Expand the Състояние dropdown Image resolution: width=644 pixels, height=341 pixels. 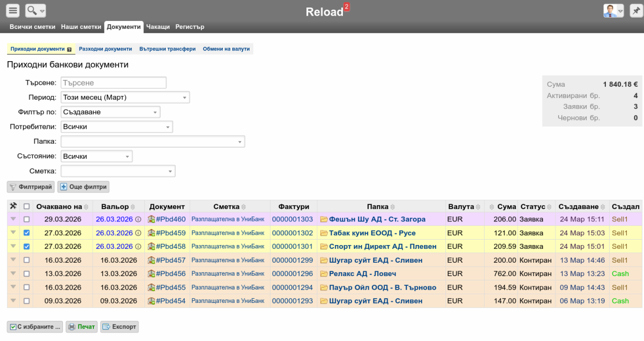point(97,157)
